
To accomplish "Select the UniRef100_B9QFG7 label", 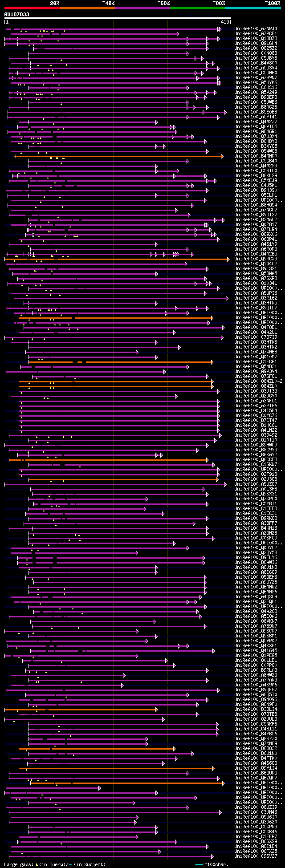I will tap(256, 690).
